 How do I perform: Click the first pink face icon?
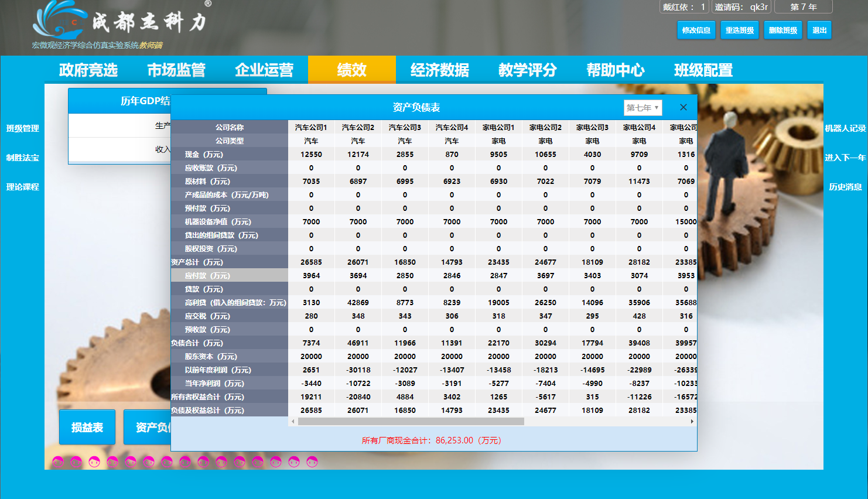click(x=58, y=462)
